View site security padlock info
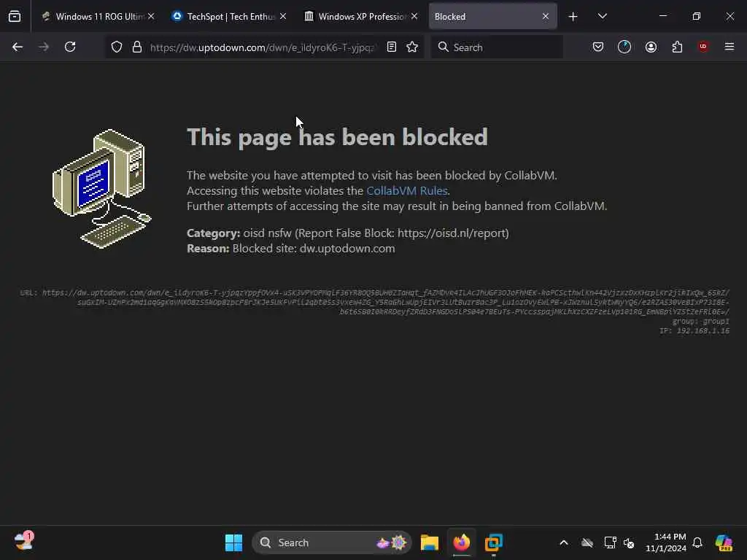Viewport: 747px width, 560px height. (x=137, y=47)
